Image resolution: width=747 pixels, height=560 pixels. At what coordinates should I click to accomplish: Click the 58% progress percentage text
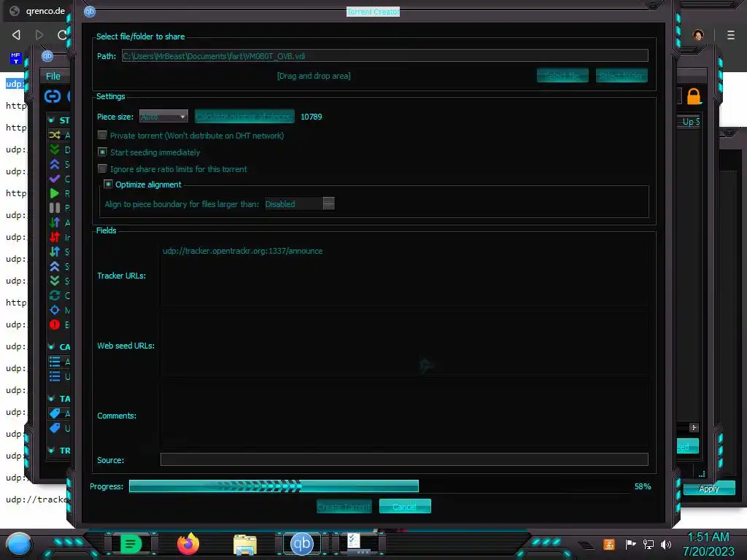coord(643,486)
